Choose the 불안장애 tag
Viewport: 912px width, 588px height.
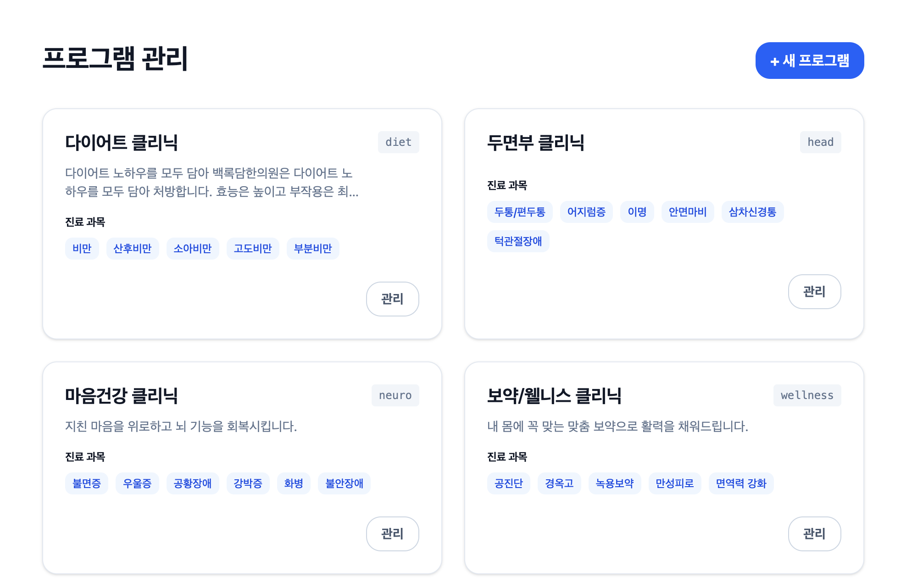click(344, 483)
